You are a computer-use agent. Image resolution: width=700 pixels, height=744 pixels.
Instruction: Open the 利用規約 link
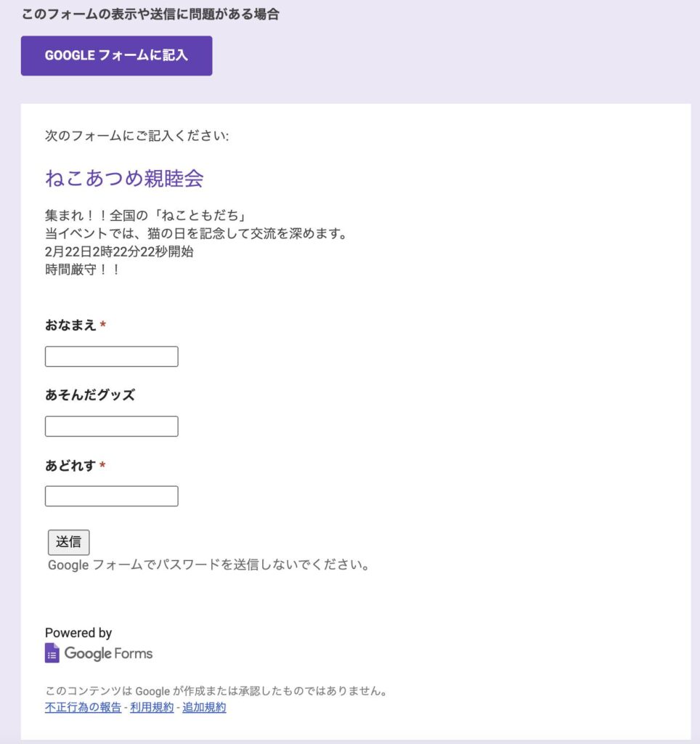pos(152,707)
